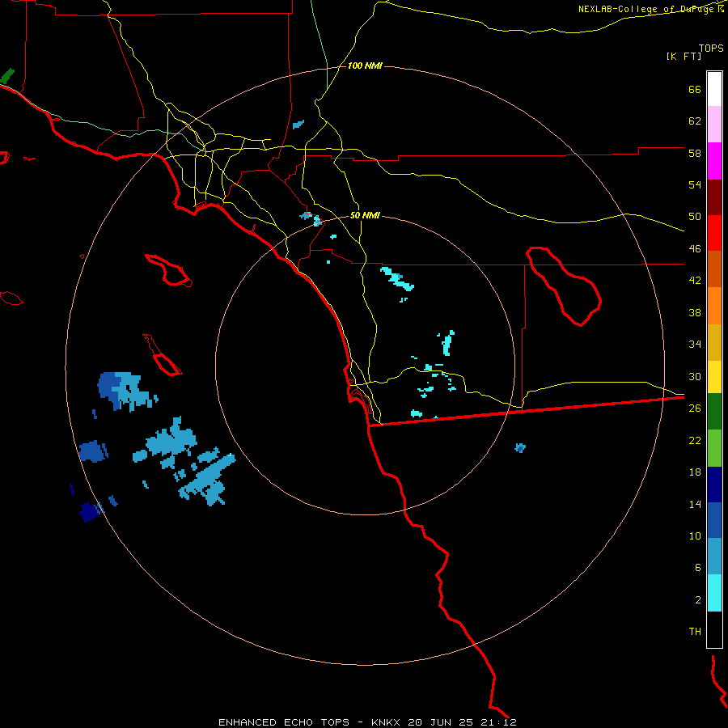Click the "62" legend value
The image size is (728, 728).
point(695,121)
